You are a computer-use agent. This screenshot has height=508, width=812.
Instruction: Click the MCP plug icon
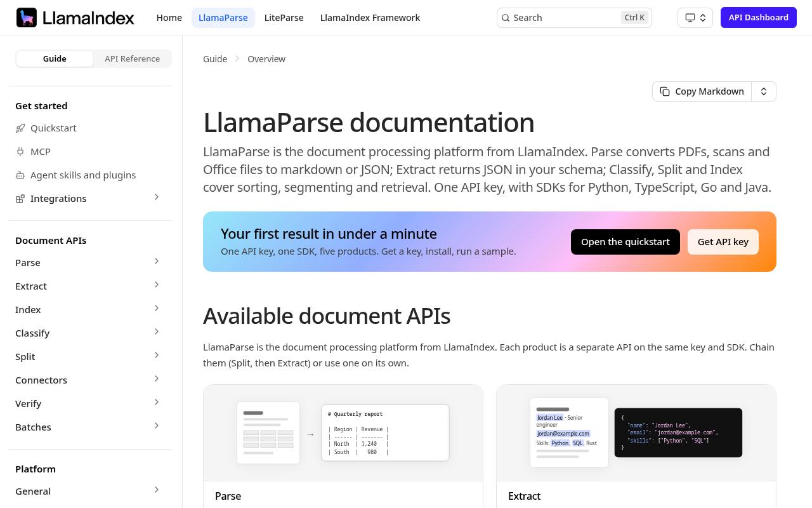tap(20, 152)
